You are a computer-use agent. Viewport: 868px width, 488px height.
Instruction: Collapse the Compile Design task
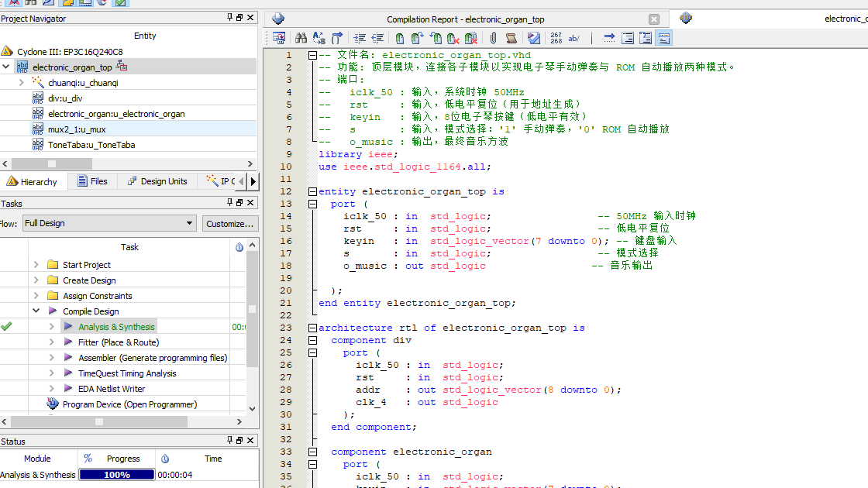36,311
